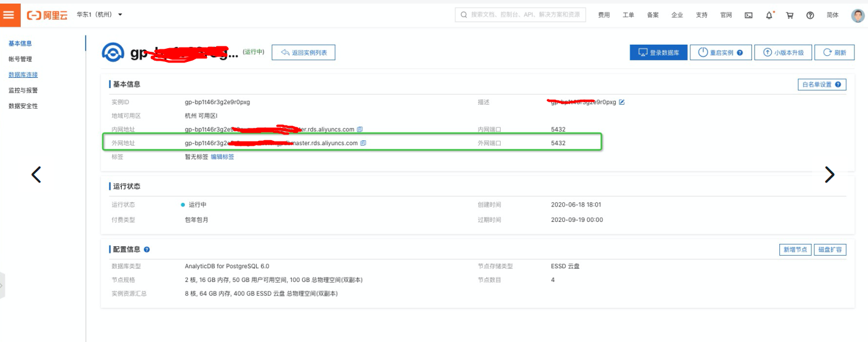Click the 创建时间 value 2020-06-18 18:01
868x342 pixels.
point(576,205)
